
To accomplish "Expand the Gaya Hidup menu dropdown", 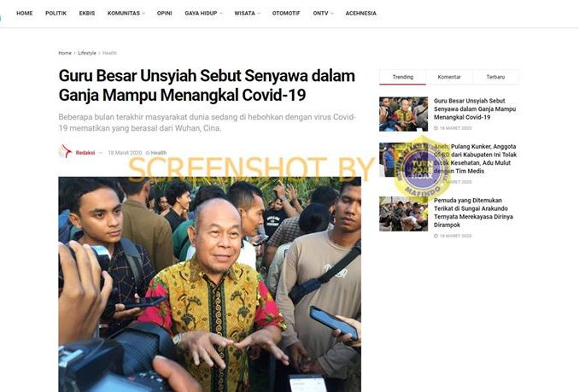I will 203,14.
